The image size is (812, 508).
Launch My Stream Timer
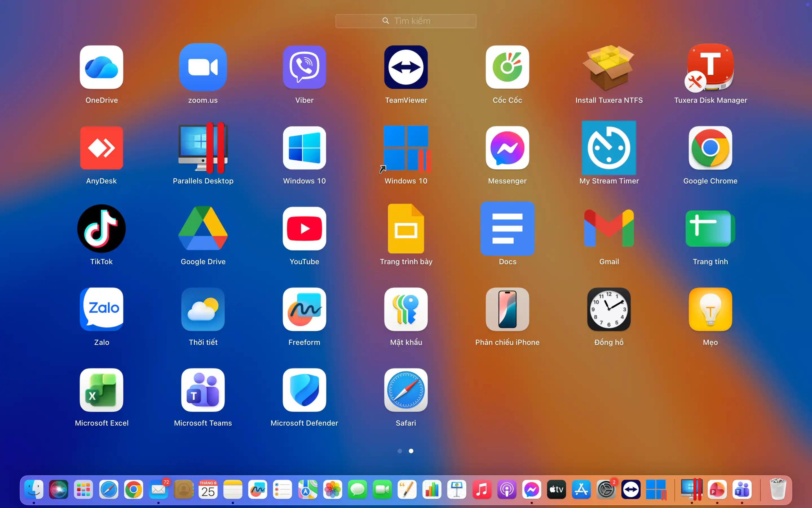click(x=609, y=148)
